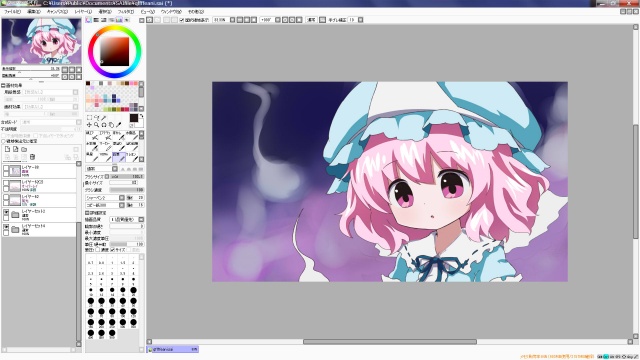Create a new normal layer
Image resolution: width=640 pixels, height=360 pixels.
tap(7, 149)
